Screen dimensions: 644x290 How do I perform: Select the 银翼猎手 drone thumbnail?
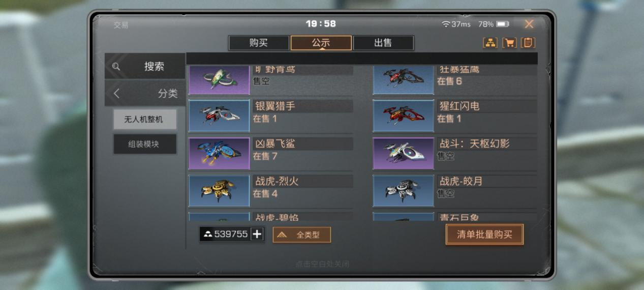(219, 116)
